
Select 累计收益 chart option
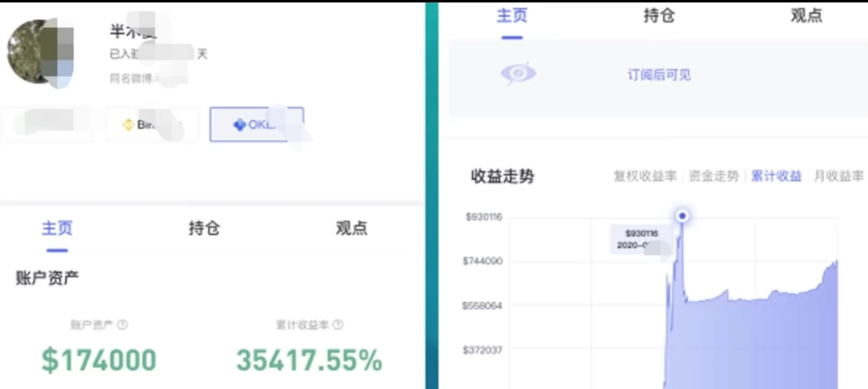[776, 176]
